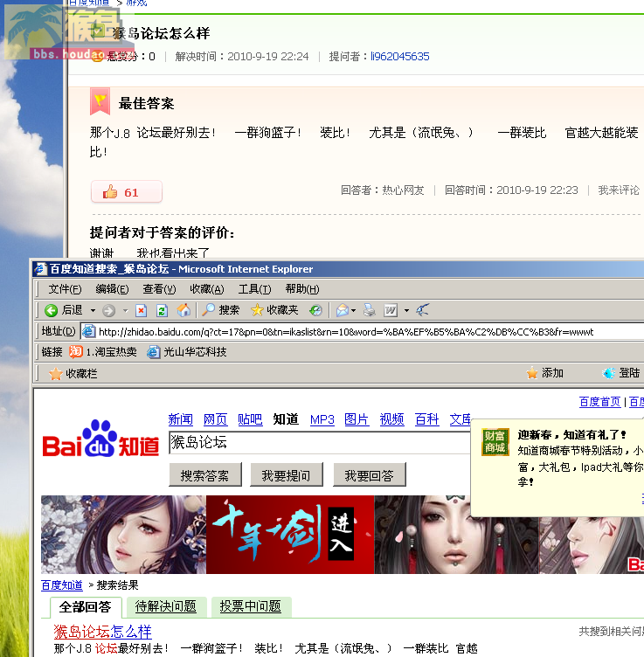644x657 pixels.
Task: Click the Messenger icon in toolbar
Action: (x=422, y=310)
